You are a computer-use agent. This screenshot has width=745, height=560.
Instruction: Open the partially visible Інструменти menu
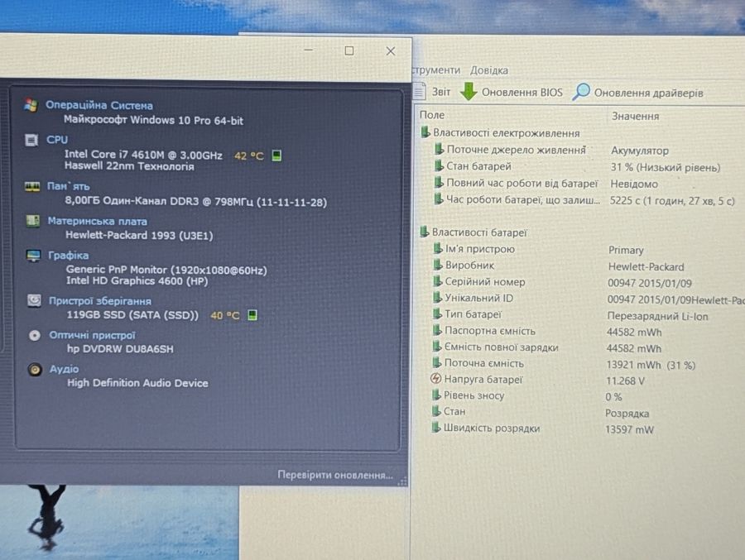point(436,69)
